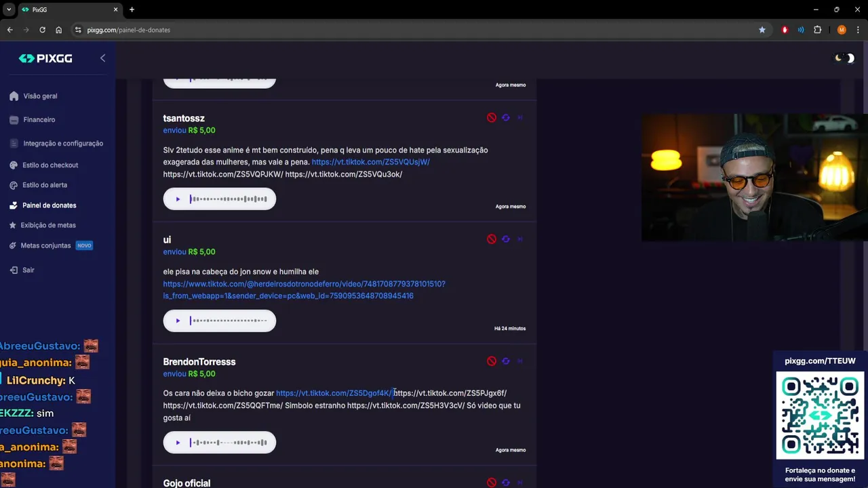Open tab search dropdown arrow

tap(9, 9)
